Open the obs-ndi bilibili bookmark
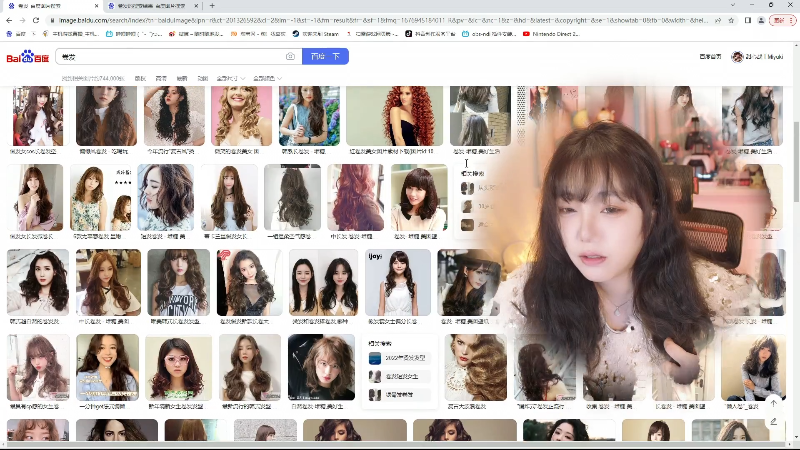 pyautogui.click(x=489, y=34)
